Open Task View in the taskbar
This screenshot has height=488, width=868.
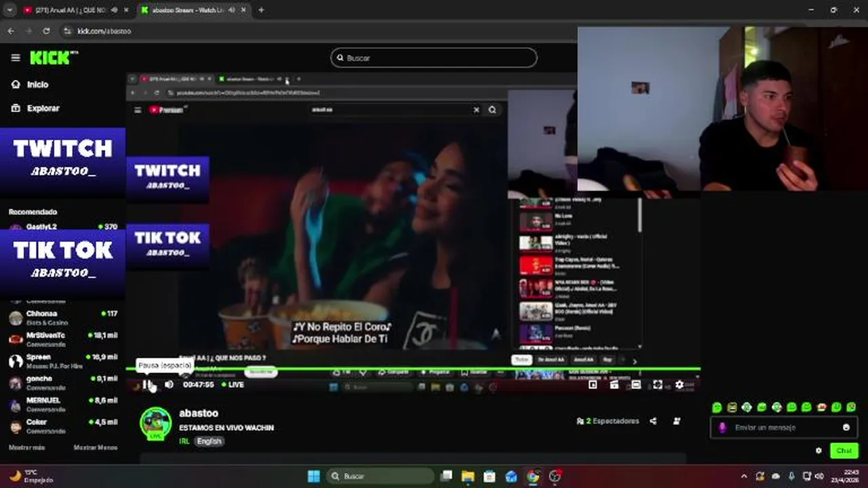coord(446,476)
